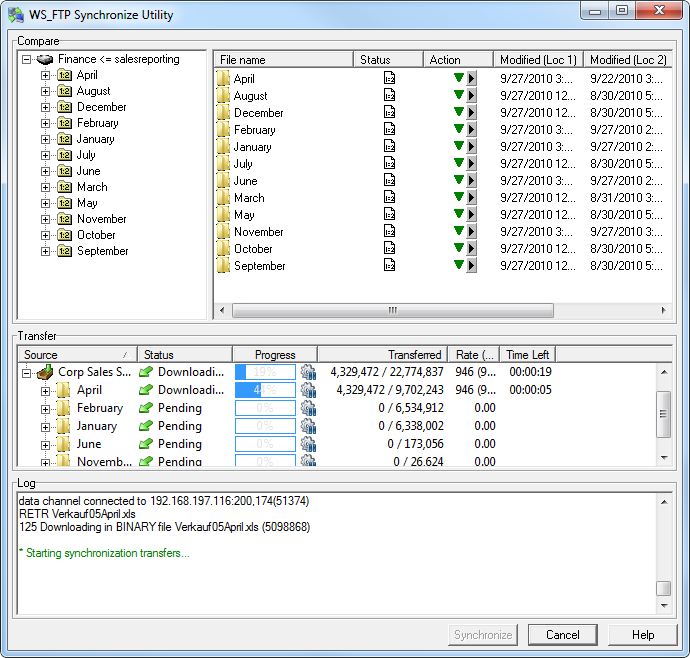This screenshot has height=658, width=690.
Task: Click the horizontal scrollbar under the file list
Action: (x=392, y=311)
